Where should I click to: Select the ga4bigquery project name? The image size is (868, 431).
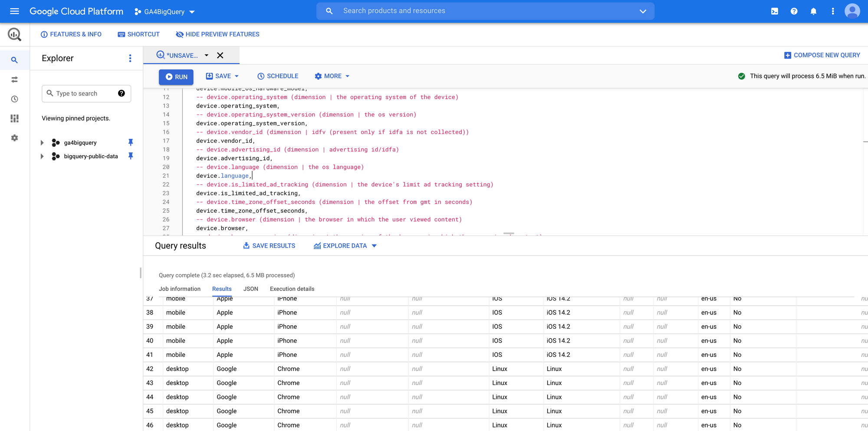pos(80,143)
